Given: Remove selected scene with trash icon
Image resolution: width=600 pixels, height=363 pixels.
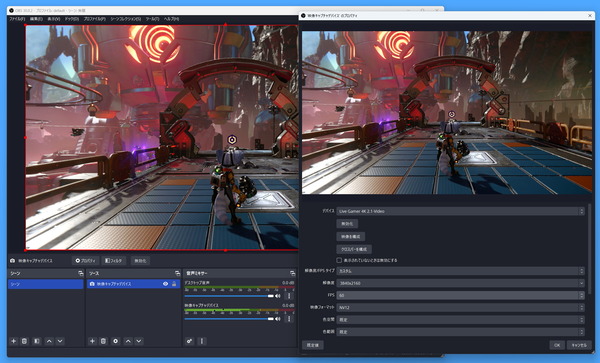Looking at the screenshot, I should coord(24,341).
